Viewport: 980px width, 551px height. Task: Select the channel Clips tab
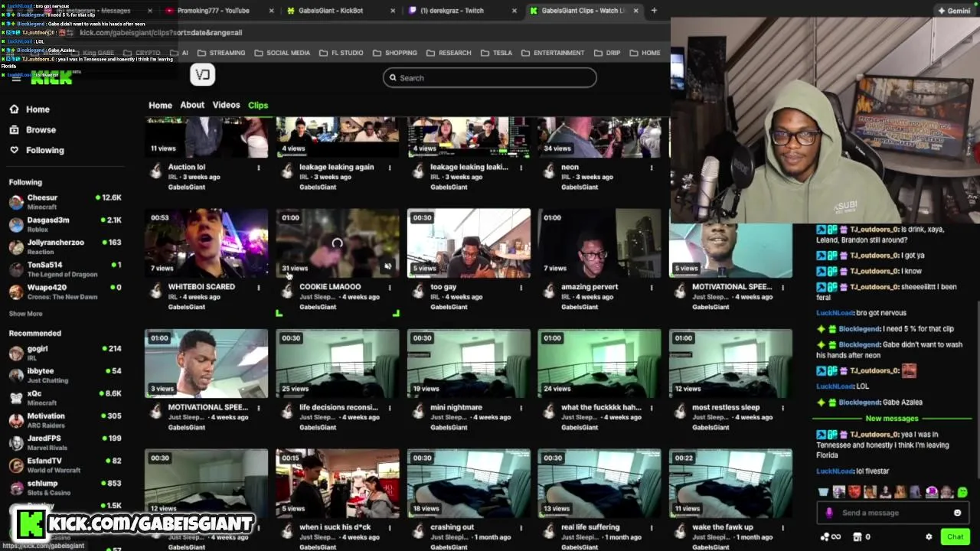[258, 105]
